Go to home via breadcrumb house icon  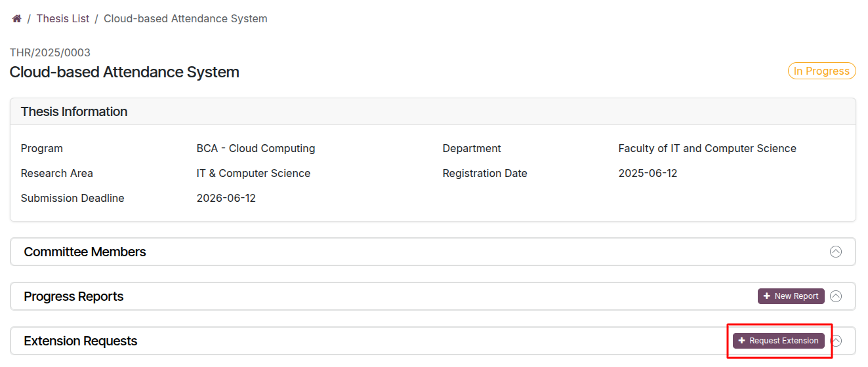(x=17, y=19)
